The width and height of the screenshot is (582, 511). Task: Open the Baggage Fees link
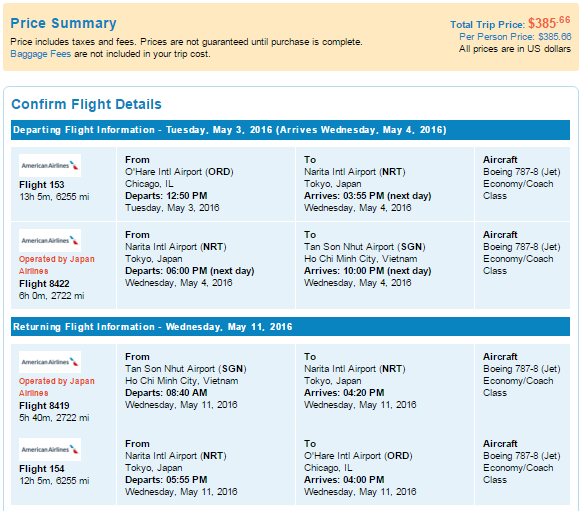coord(40,54)
